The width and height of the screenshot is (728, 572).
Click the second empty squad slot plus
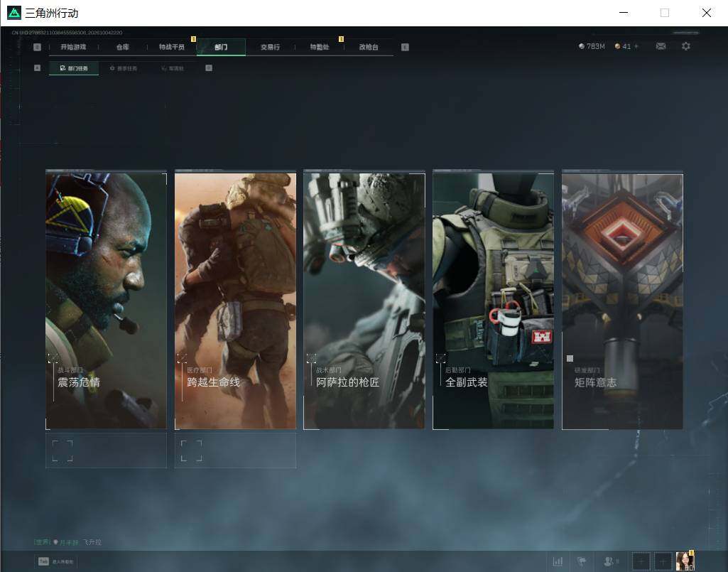coord(663,561)
